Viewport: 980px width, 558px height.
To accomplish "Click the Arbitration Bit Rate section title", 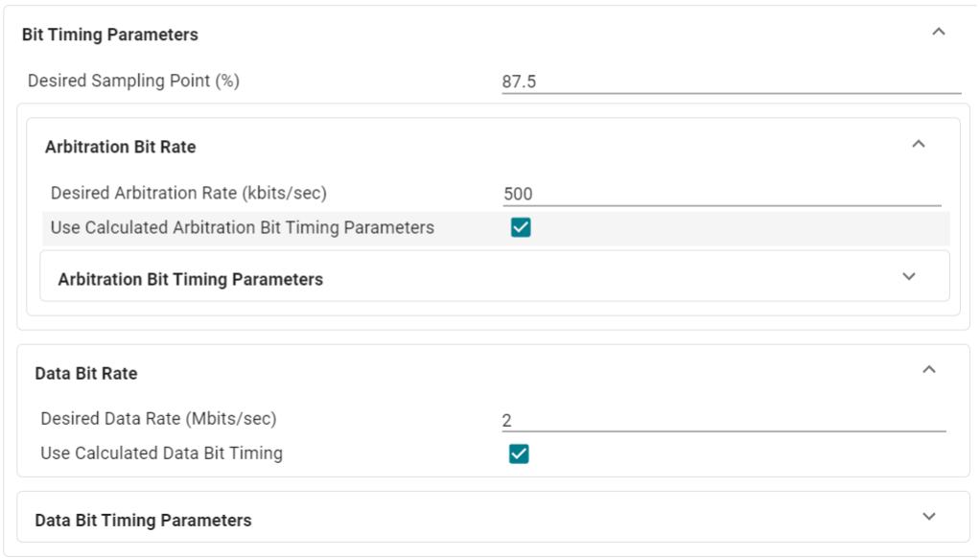I will [x=121, y=147].
